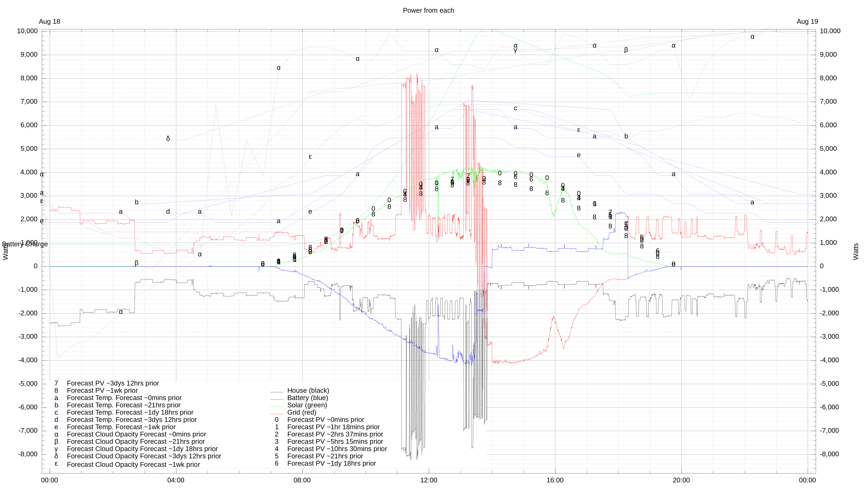
Task: Click legend entry 'Forecast PV ~1hr 18mins prior'
Action: pyautogui.click(x=333, y=427)
